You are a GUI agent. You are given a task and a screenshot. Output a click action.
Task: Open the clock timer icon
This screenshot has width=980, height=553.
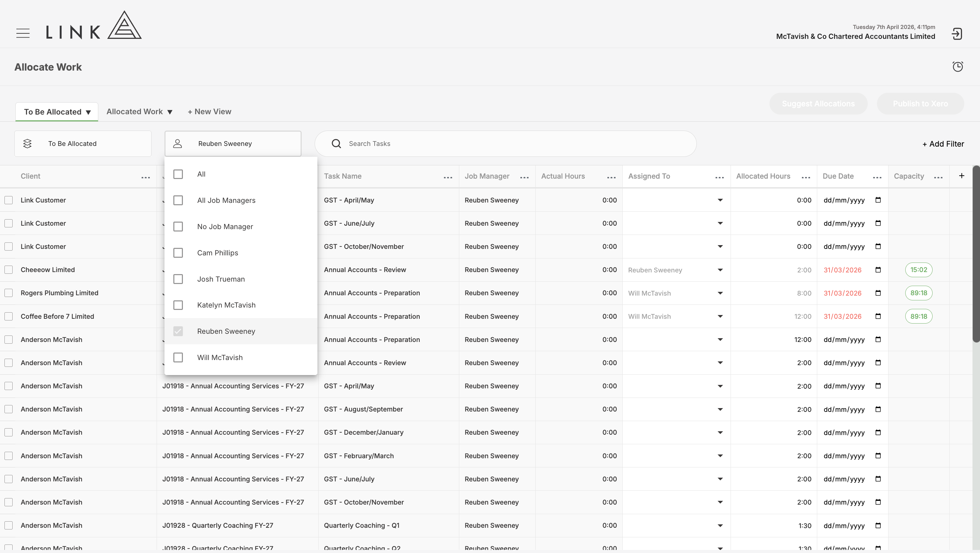coord(957,66)
